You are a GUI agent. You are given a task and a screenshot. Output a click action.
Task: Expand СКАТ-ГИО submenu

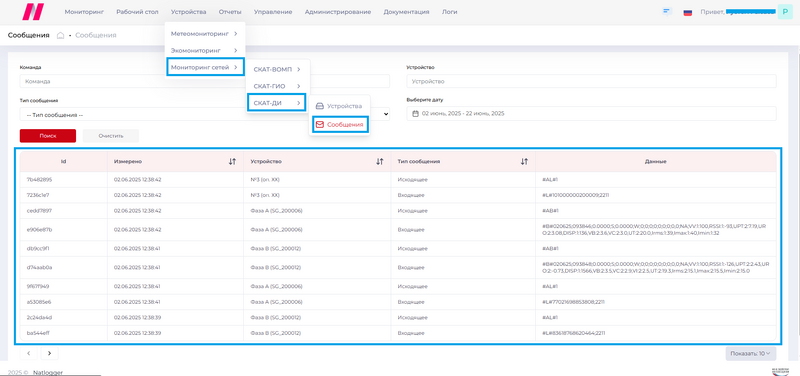(278, 86)
